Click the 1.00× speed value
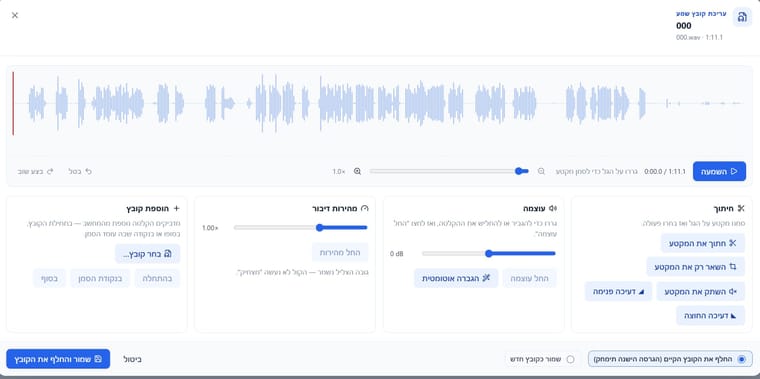The width and height of the screenshot is (760, 379). (210, 228)
